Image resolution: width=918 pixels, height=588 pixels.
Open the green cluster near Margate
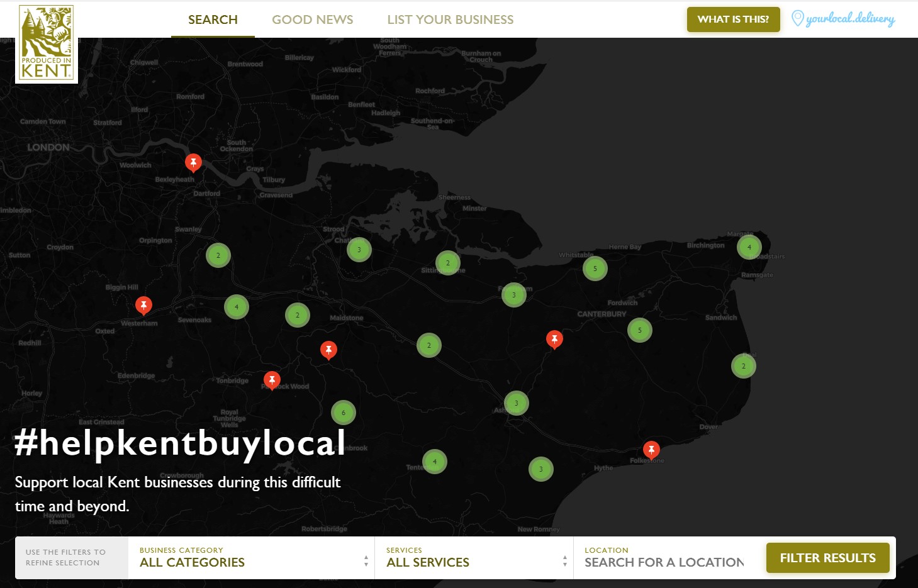point(749,247)
